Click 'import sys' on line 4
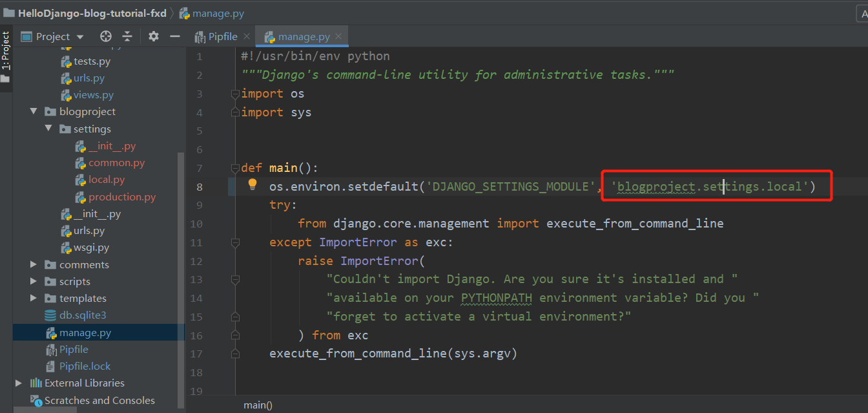868x413 pixels. 276,112
